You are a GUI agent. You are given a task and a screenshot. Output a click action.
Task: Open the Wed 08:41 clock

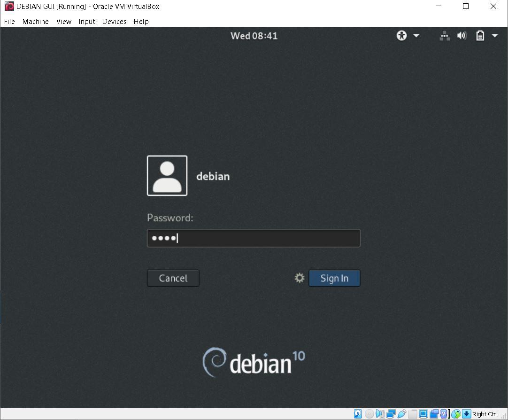[254, 36]
